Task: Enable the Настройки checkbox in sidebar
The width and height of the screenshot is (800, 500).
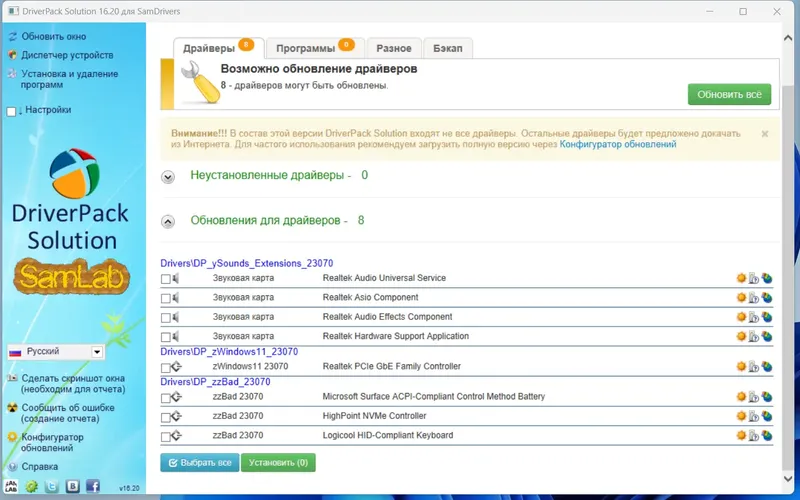Action: click(11, 112)
